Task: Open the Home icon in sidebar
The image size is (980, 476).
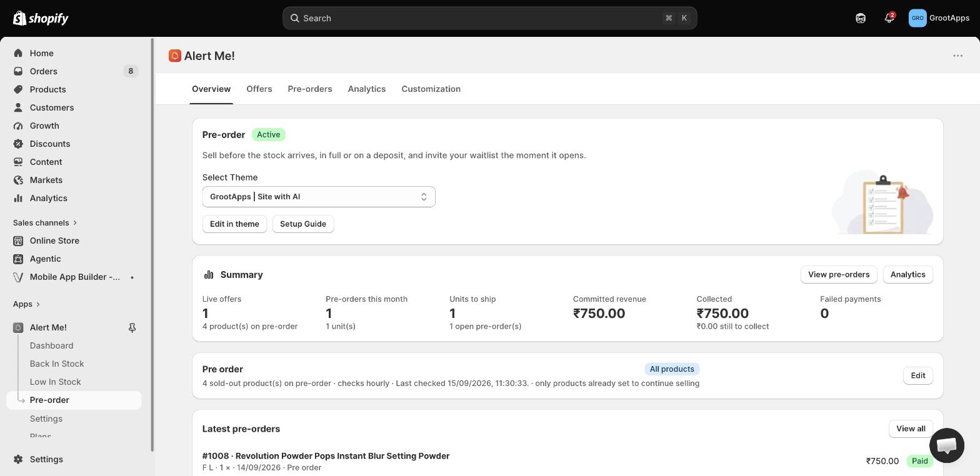Action: coord(18,53)
